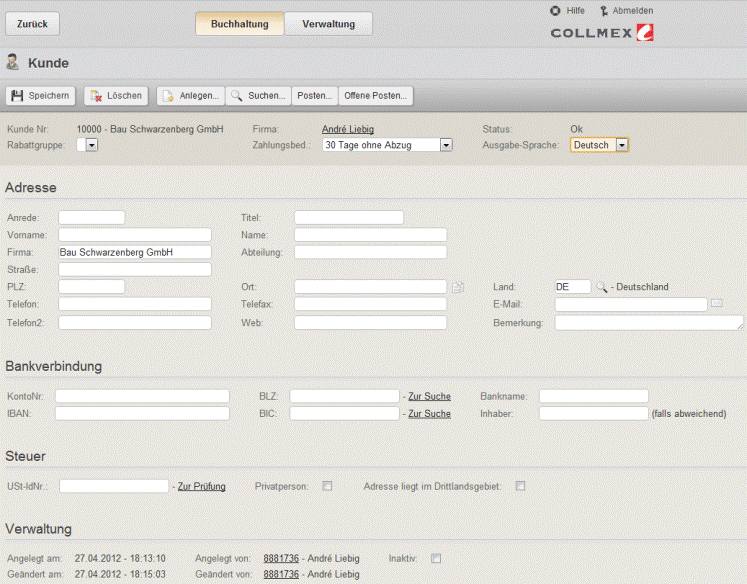Screen dimensions: 747x584
Task: Open the Posten button
Action: (314, 96)
